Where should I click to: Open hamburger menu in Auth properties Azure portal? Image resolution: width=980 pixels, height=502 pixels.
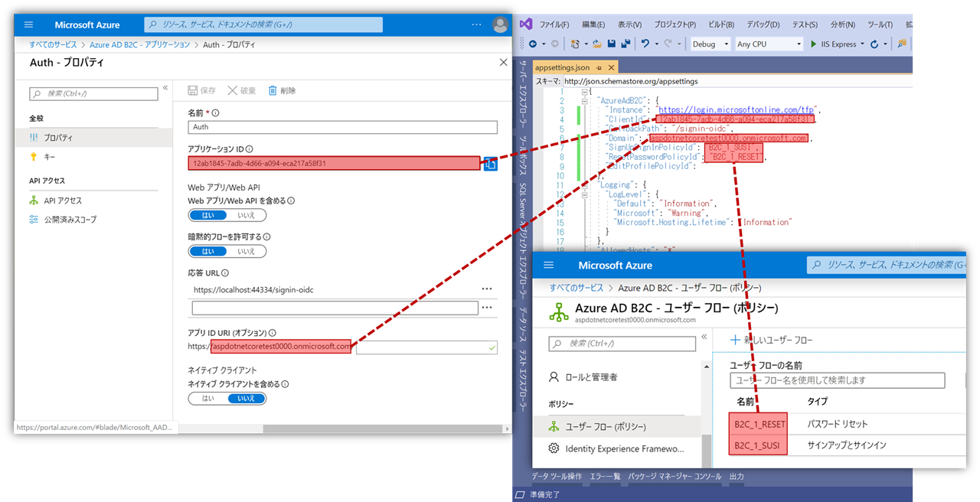click(29, 25)
